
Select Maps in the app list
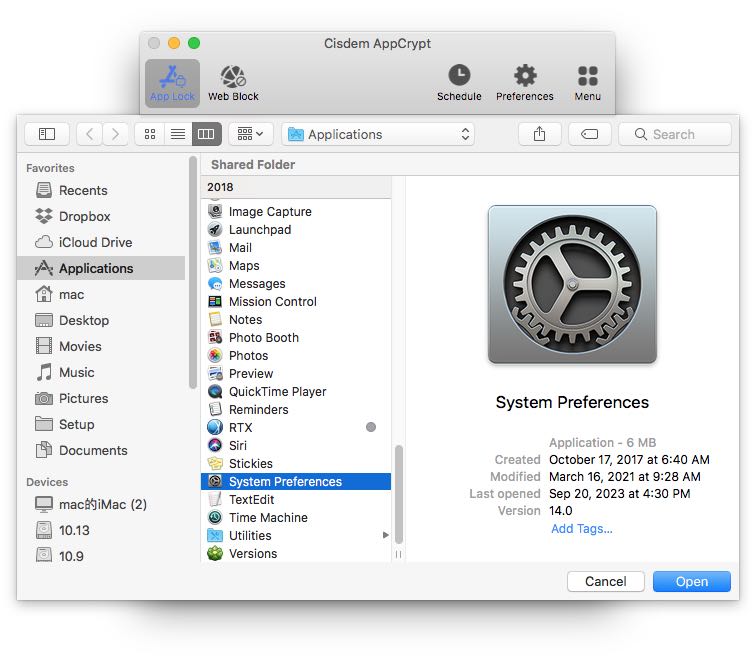296,266
